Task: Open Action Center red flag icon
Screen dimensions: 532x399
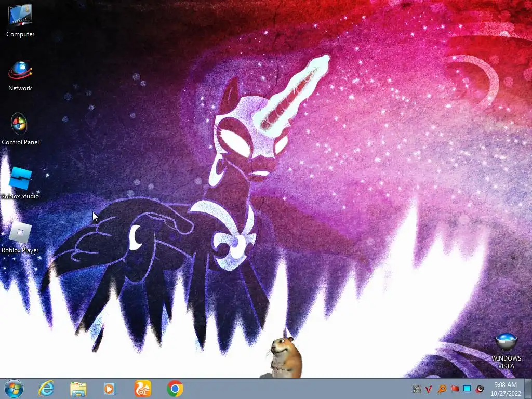Action: [455, 389]
